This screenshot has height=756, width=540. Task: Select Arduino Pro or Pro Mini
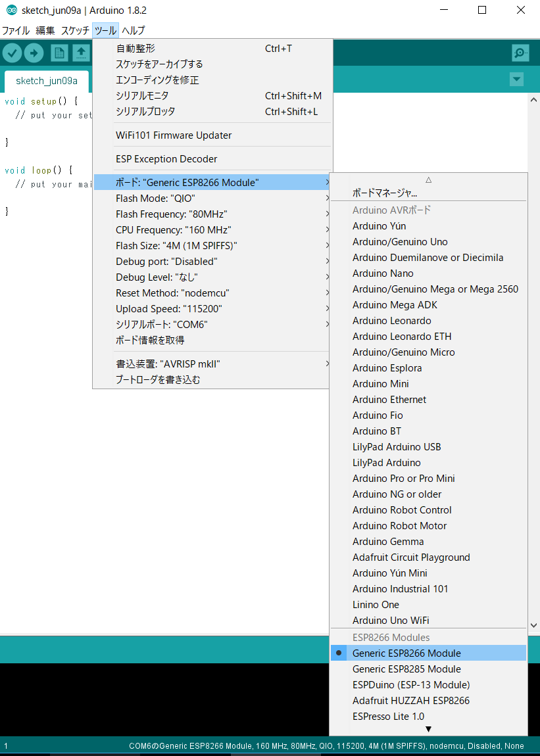point(429,479)
